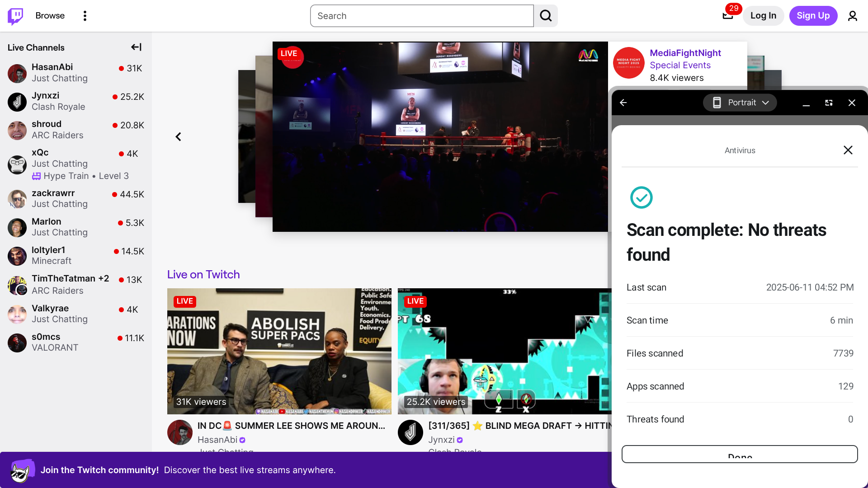
Task: Open the Portrait orientation dropdown
Action: (x=740, y=103)
